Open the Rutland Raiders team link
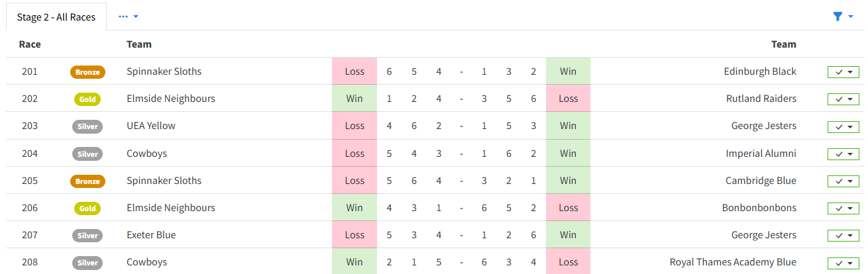Screen dimensions: 868x274 click(x=761, y=99)
